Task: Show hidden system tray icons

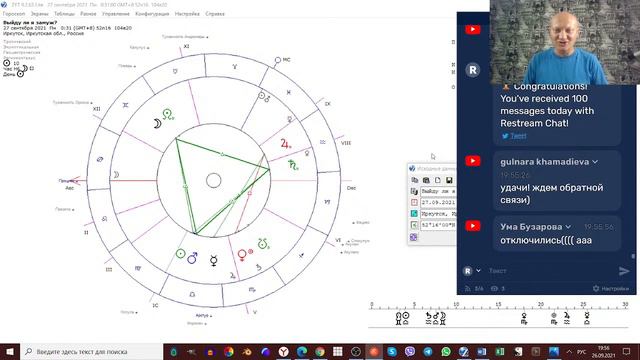Action: pos(569,351)
